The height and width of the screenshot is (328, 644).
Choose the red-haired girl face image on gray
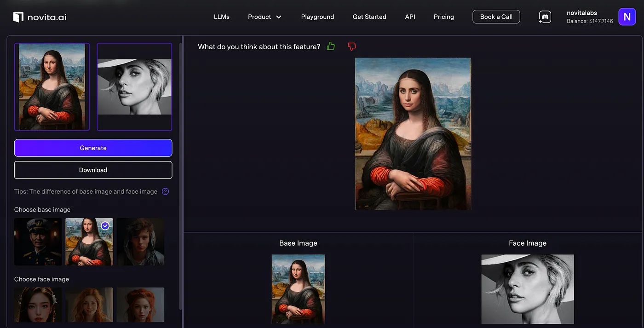140,305
